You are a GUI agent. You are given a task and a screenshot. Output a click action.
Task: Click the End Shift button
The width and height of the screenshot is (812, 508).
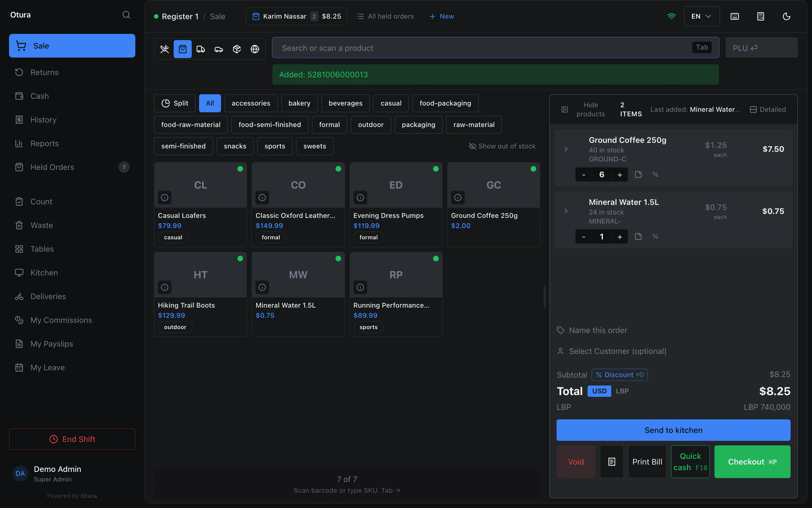(x=72, y=439)
